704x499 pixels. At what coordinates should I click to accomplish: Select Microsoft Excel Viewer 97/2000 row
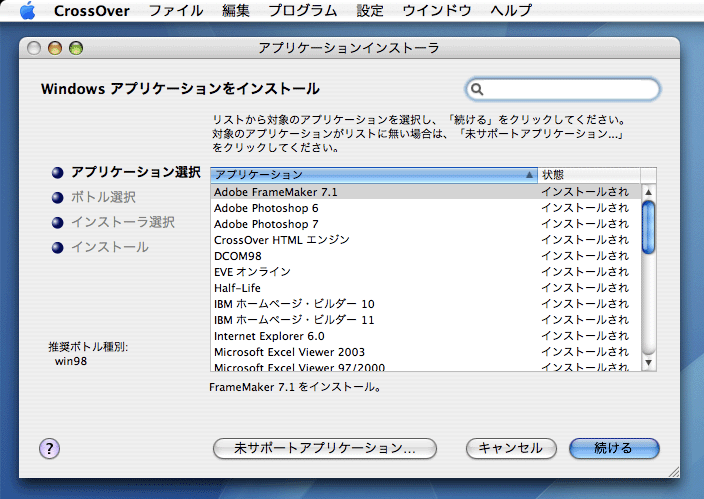click(426, 366)
